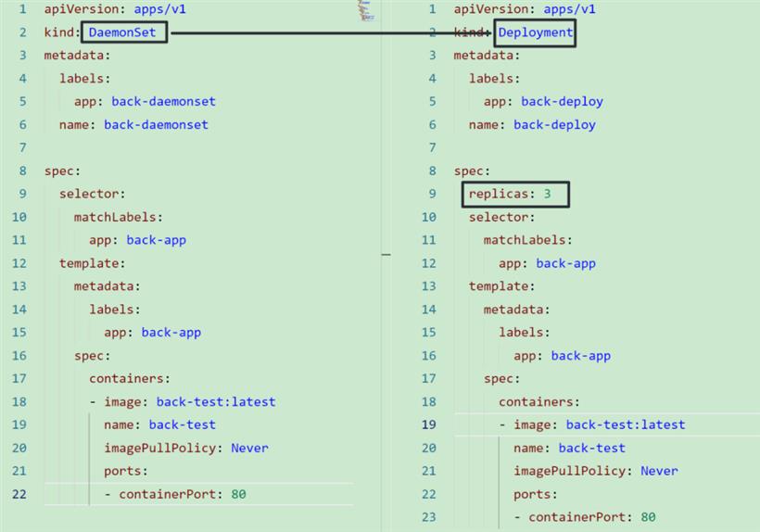Select the "Deployment" kind value
760x532 pixels.
click(535, 32)
